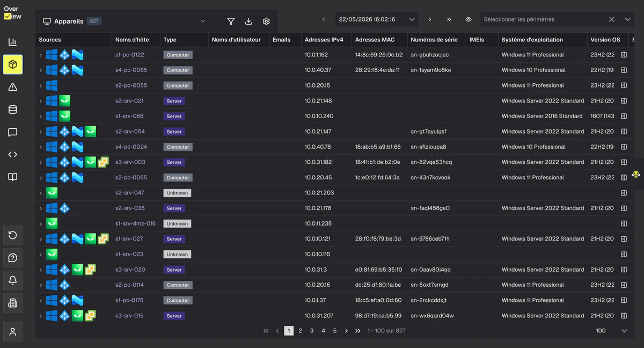Go to previous date arrow
The width and height of the screenshot is (644, 348).
[x=324, y=19]
